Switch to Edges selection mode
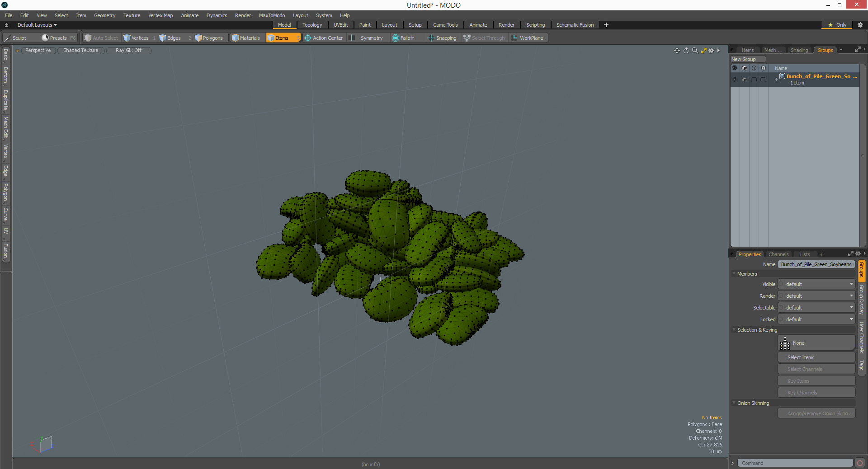Screen dimensions: 868x469 click(x=174, y=38)
